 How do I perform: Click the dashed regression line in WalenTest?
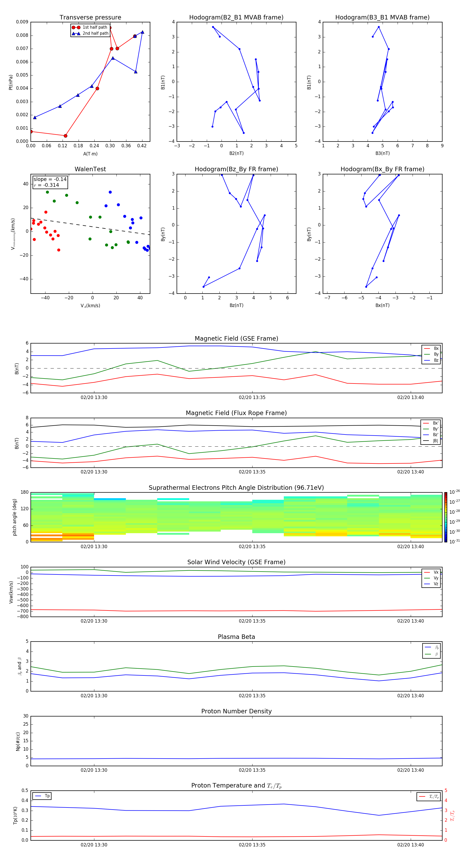(90, 226)
